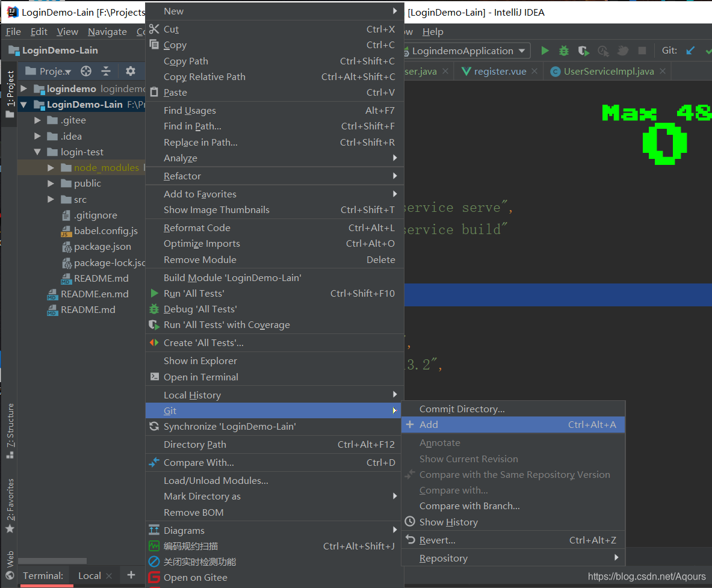
Task: Select .gitignore file in tree
Action: (x=90, y=215)
